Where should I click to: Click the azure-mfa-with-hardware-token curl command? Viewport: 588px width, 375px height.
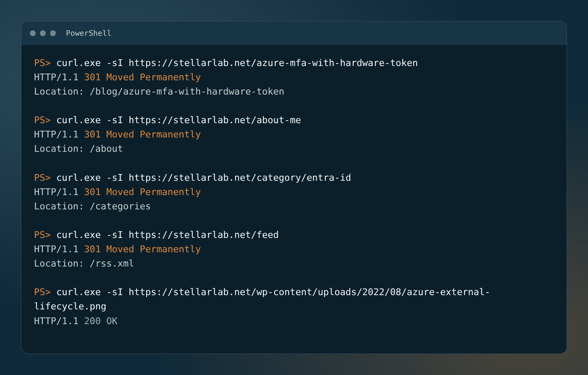tap(237, 63)
